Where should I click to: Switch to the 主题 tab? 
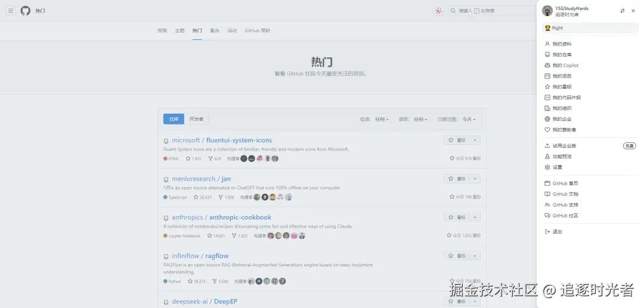[179, 31]
